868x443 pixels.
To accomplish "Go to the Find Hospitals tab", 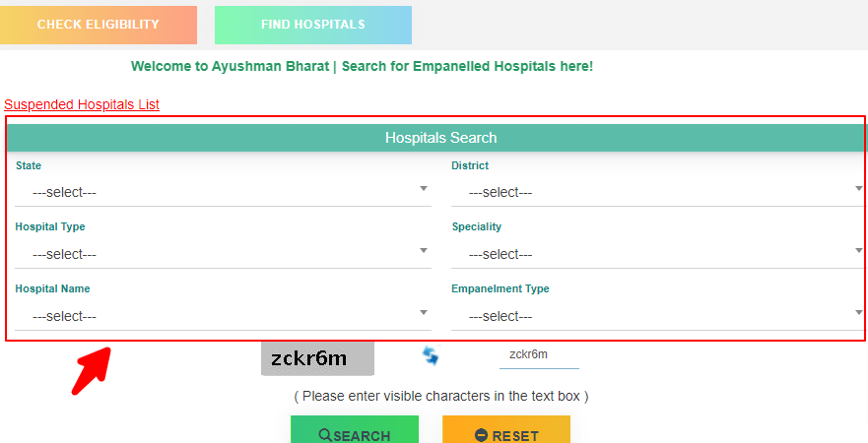I will point(313,25).
